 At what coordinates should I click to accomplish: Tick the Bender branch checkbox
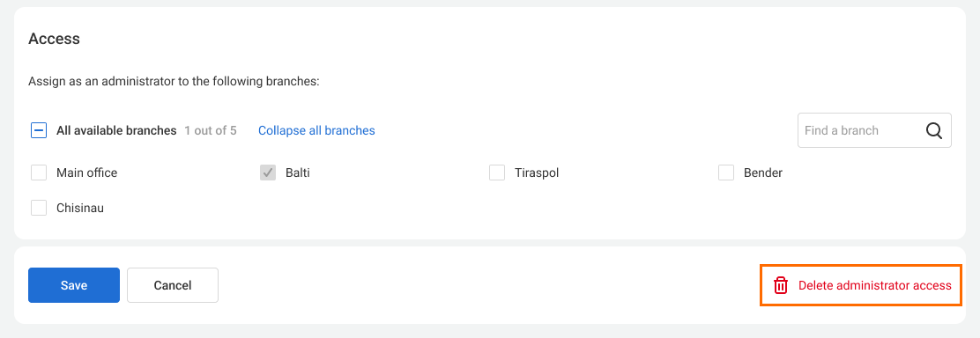726,173
